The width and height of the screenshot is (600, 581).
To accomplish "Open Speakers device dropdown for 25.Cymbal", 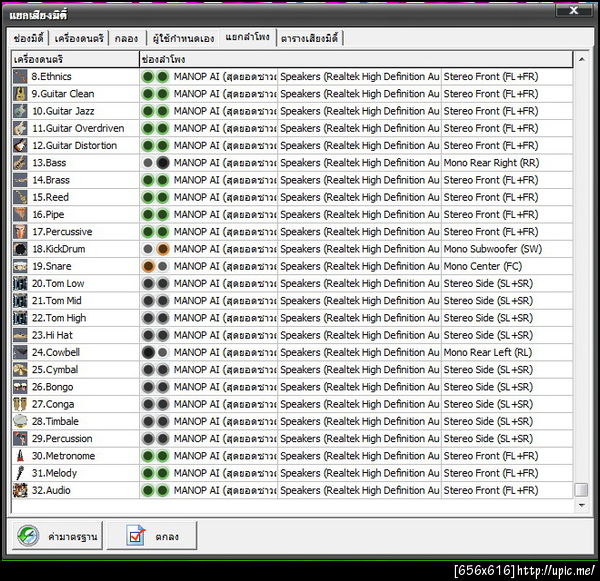I will pyautogui.click(x=359, y=370).
